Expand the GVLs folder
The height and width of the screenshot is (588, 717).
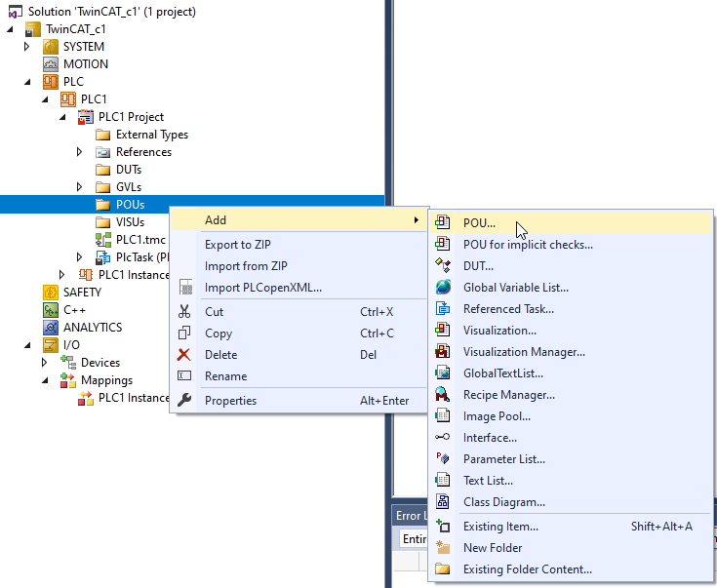pos(80,187)
